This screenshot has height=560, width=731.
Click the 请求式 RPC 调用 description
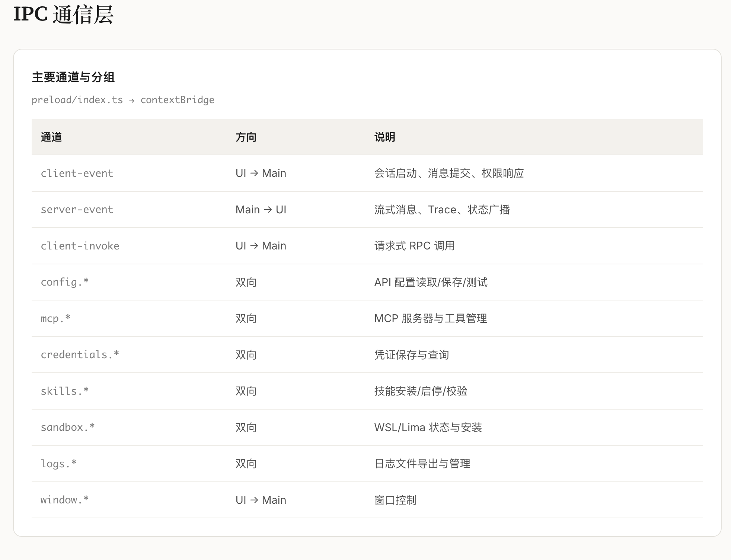tap(414, 246)
